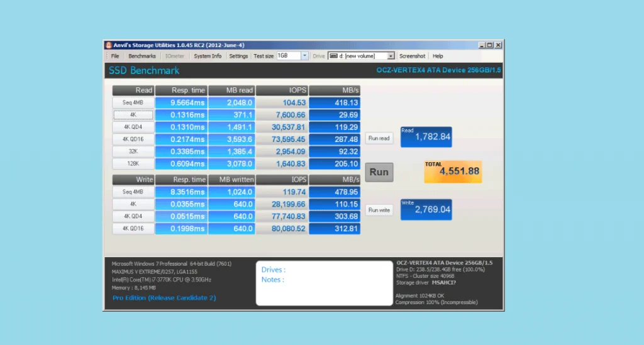Click the TOTAL score box 4,551.88

click(x=453, y=172)
